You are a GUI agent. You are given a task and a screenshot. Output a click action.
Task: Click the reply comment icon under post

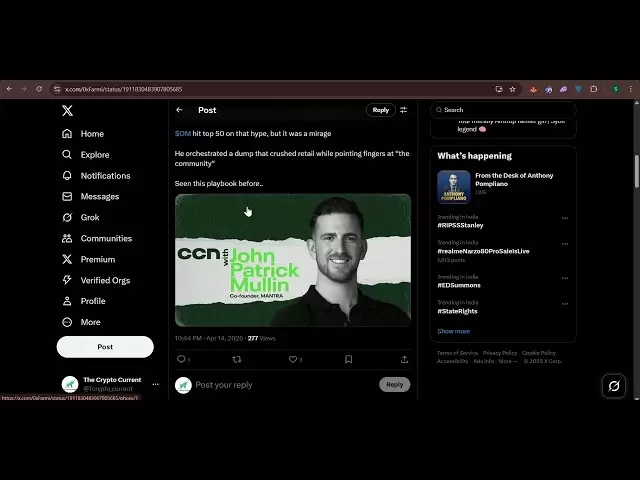coord(181,359)
